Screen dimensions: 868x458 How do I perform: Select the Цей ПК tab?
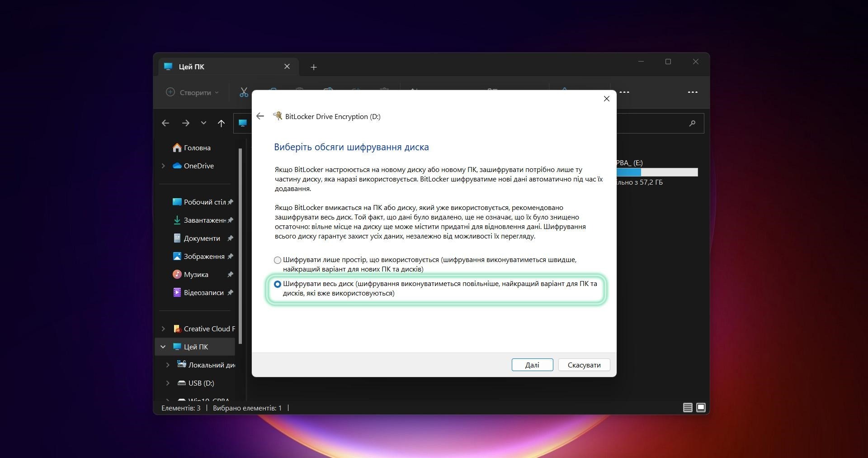coord(222,67)
